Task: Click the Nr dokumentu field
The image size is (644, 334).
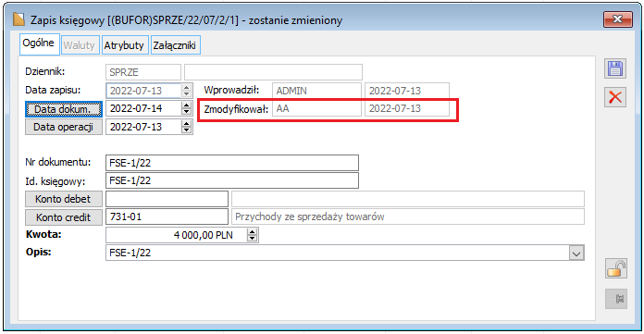Action: click(x=232, y=163)
